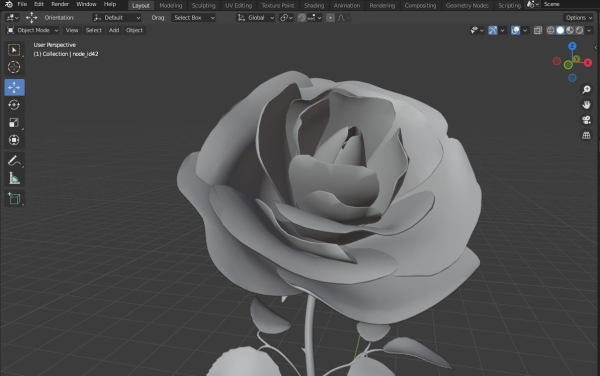Expand the viewport shading options arrow
Image resolution: width=600 pixels, height=376 pixels.
pos(589,30)
